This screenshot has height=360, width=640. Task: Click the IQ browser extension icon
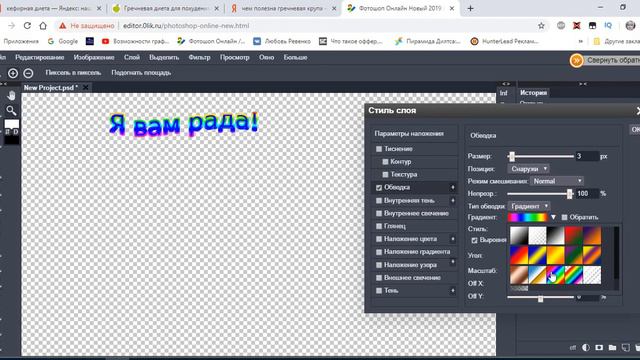[x=608, y=25]
